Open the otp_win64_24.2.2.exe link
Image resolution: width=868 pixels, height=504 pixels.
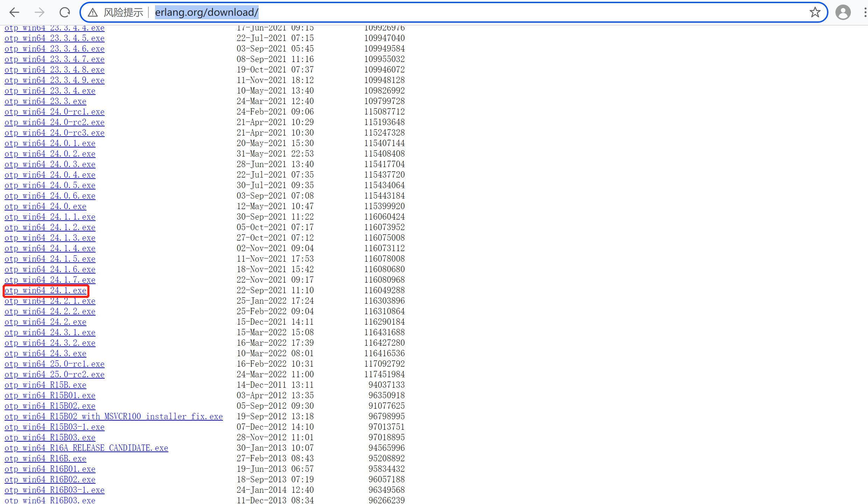pyautogui.click(x=50, y=311)
